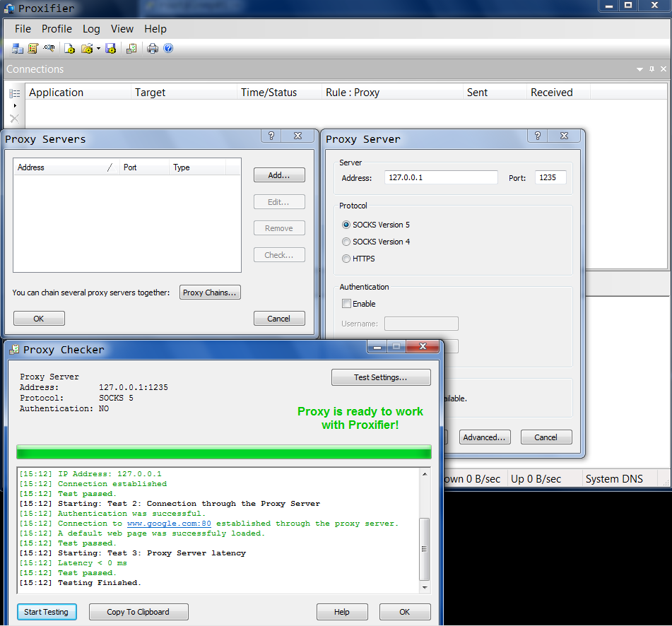Open the Profile menu

coord(57,29)
